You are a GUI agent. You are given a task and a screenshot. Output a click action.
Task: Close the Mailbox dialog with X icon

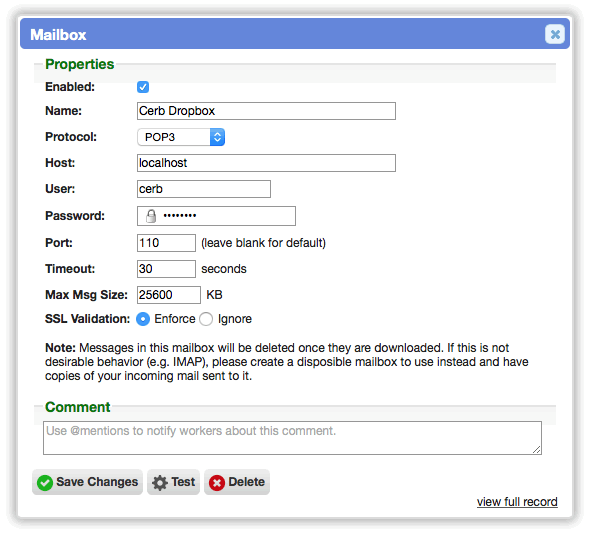click(555, 34)
